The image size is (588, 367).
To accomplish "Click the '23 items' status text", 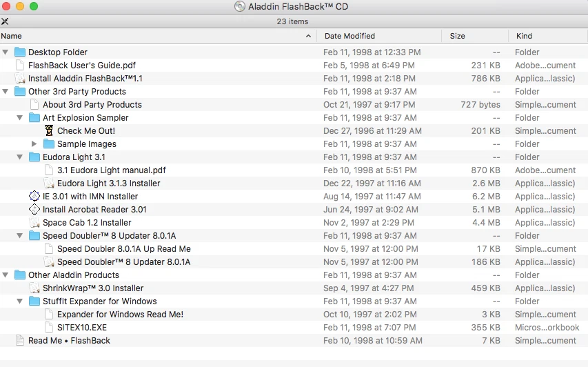I will pos(292,21).
